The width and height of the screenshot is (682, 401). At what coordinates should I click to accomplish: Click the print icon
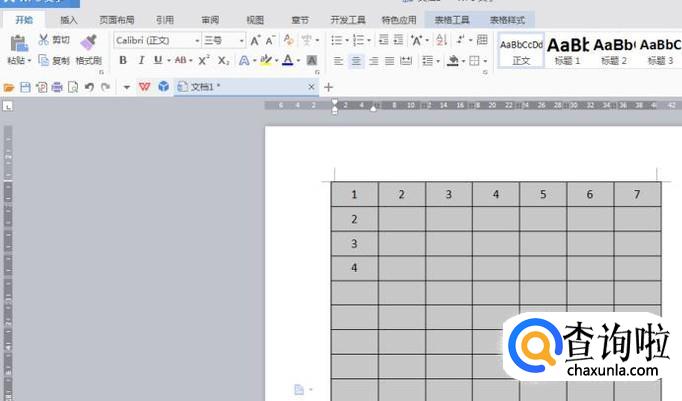pyautogui.click(x=57, y=87)
